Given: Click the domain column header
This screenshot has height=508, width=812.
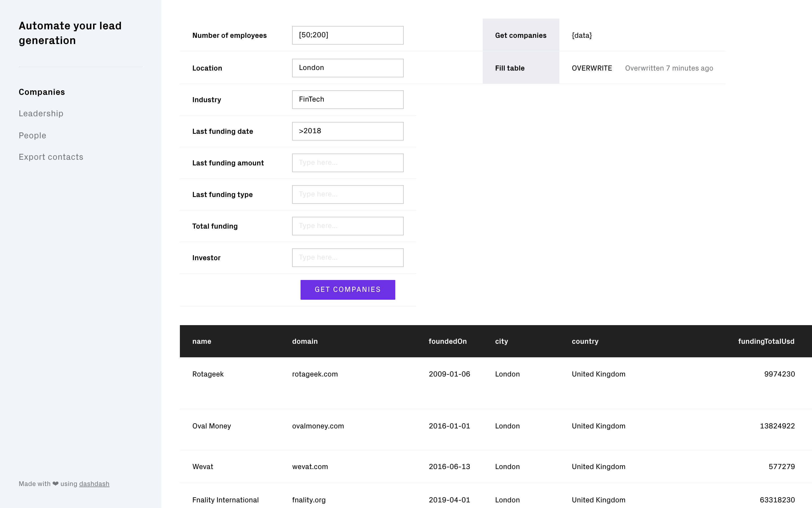Looking at the screenshot, I should (305, 341).
